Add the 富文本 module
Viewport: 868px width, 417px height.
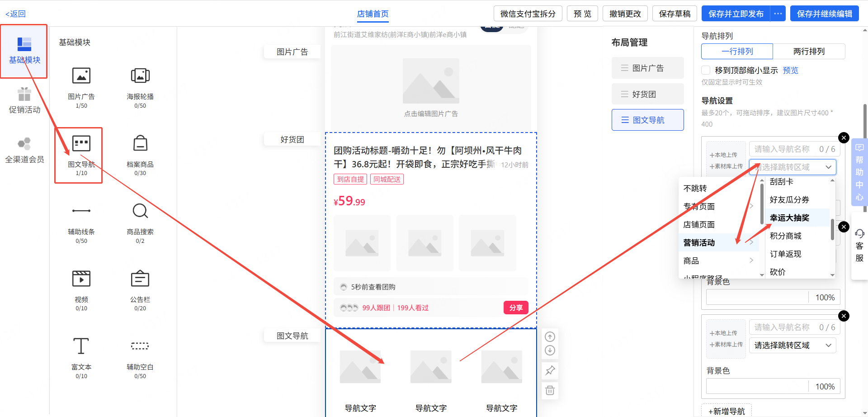81,358
